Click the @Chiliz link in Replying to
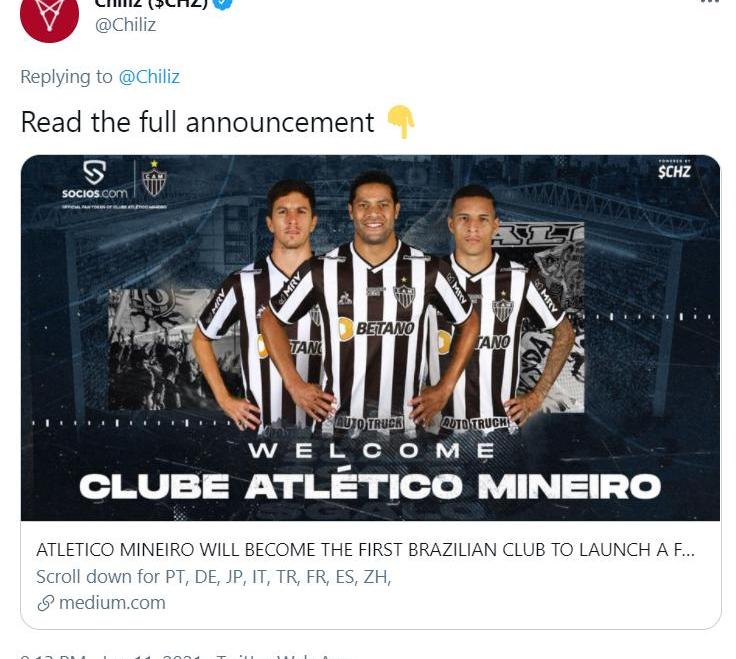Screen dimensions: 736x659 pyautogui.click(x=149, y=77)
